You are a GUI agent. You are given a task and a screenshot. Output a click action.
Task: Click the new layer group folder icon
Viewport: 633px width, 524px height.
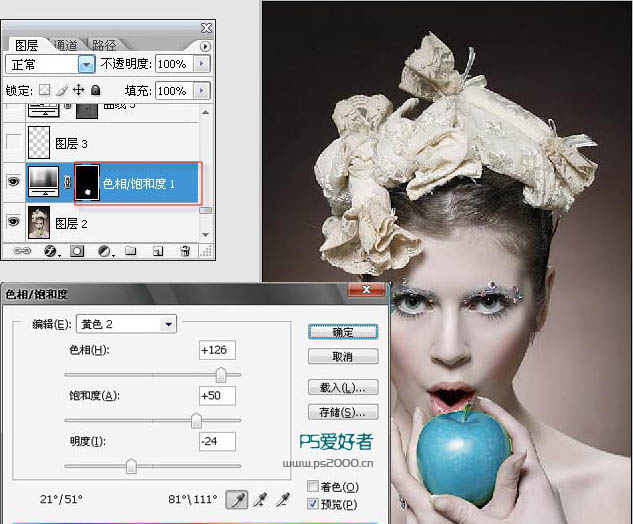pos(131,252)
